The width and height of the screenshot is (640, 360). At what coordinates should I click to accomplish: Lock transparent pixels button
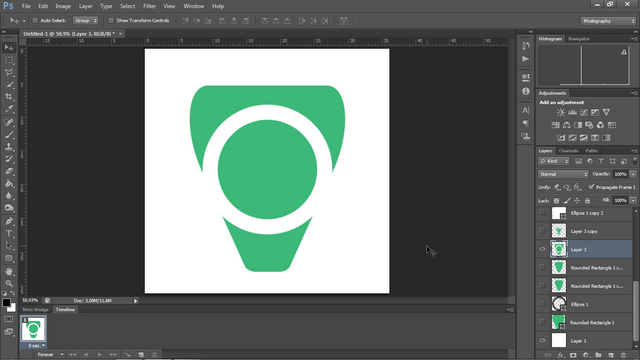coord(556,200)
